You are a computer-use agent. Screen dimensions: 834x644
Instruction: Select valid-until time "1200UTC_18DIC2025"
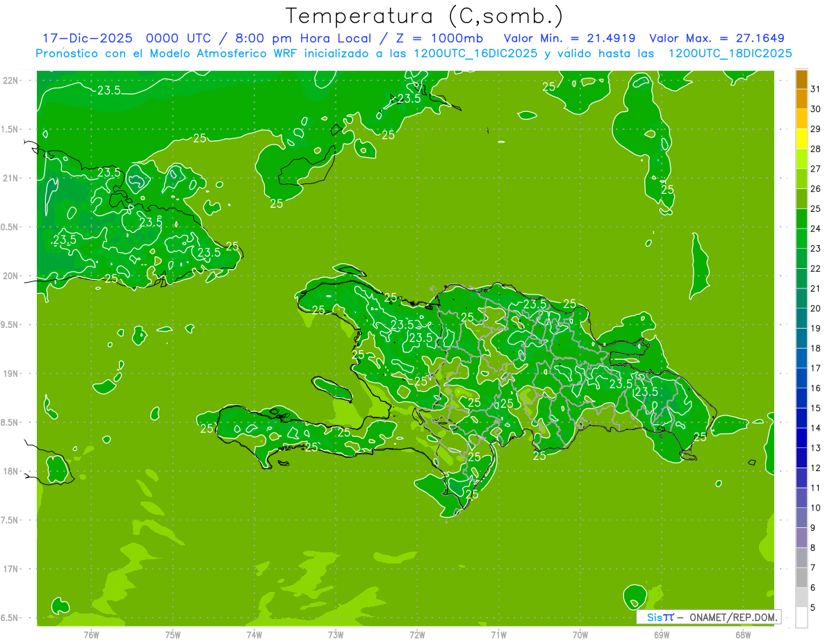(x=730, y=53)
